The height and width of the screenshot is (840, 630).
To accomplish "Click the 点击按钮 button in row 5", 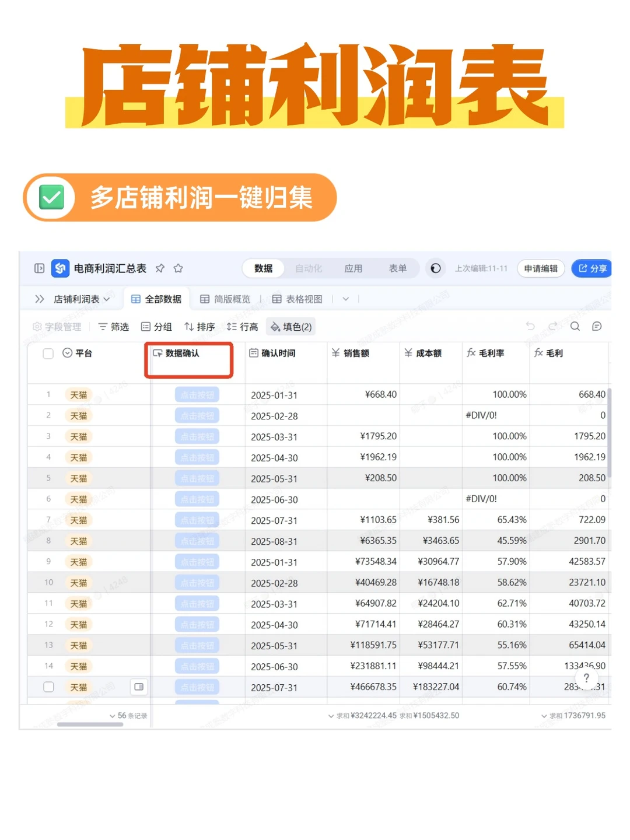I will 197,478.
